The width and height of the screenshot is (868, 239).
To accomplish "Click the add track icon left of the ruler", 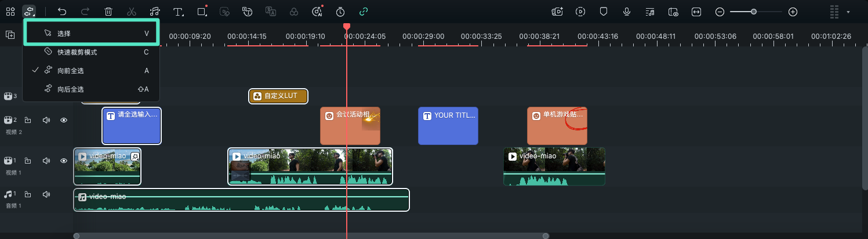I will point(10,35).
